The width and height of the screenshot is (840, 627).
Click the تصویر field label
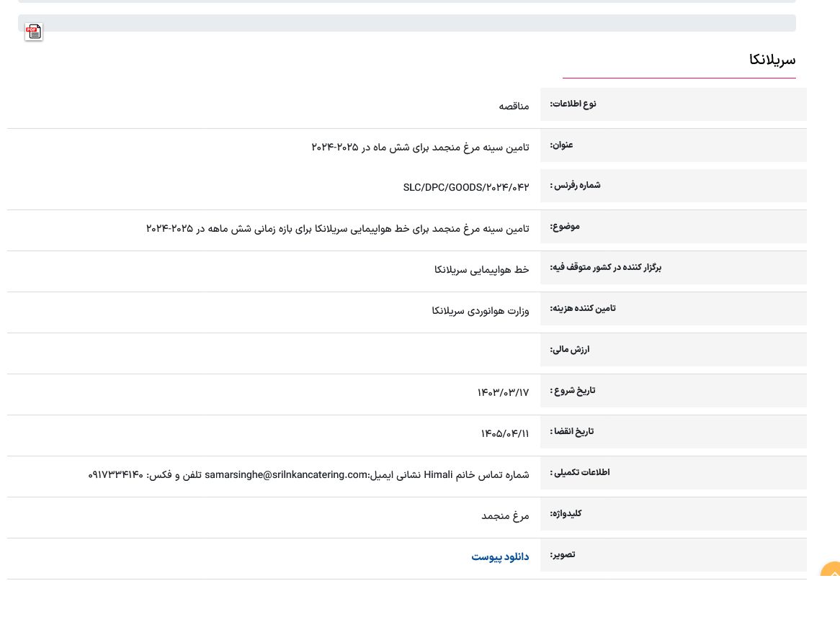tap(562, 555)
